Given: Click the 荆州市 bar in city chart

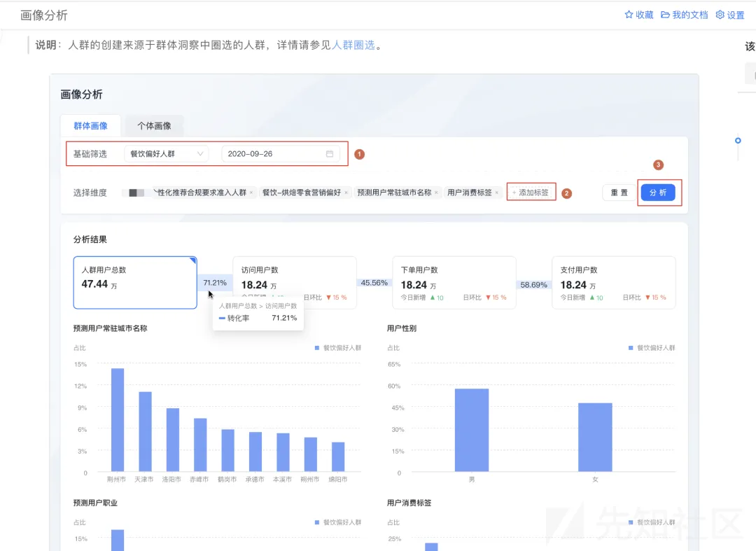Looking at the screenshot, I should point(118,420).
